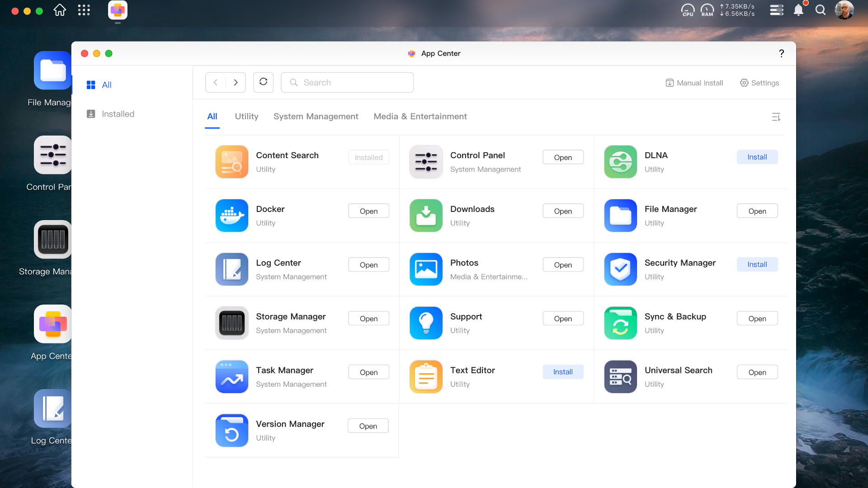Viewport: 868px width, 488px height.
Task: Navigate forward using right arrow
Action: point(236,82)
